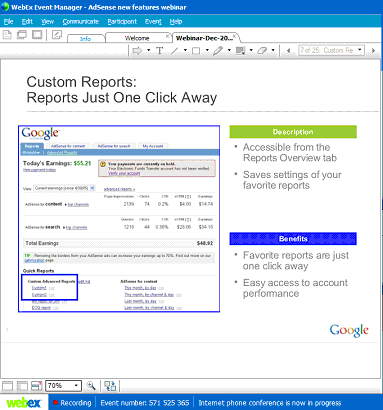The width and height of the screenshot is (383, 410).
Task: Open the Communicate menu
Action: pos(81,22)
